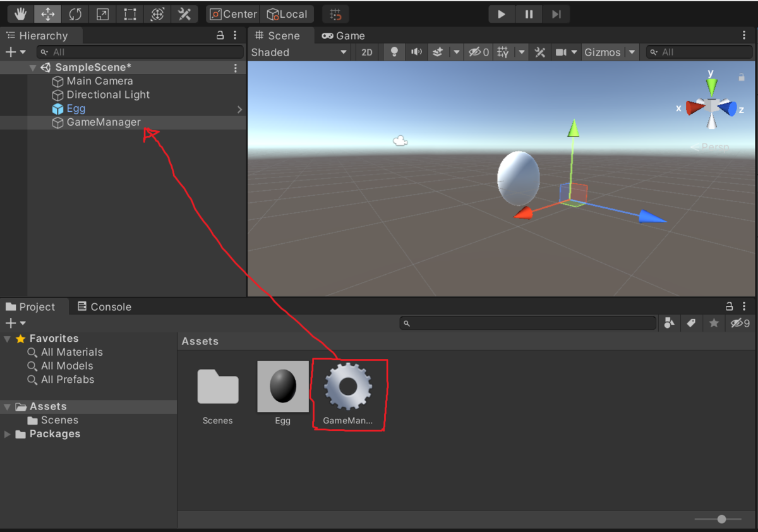
Task: Open the scene effects dropdown arrow
Action: click(x=456, y=52)
